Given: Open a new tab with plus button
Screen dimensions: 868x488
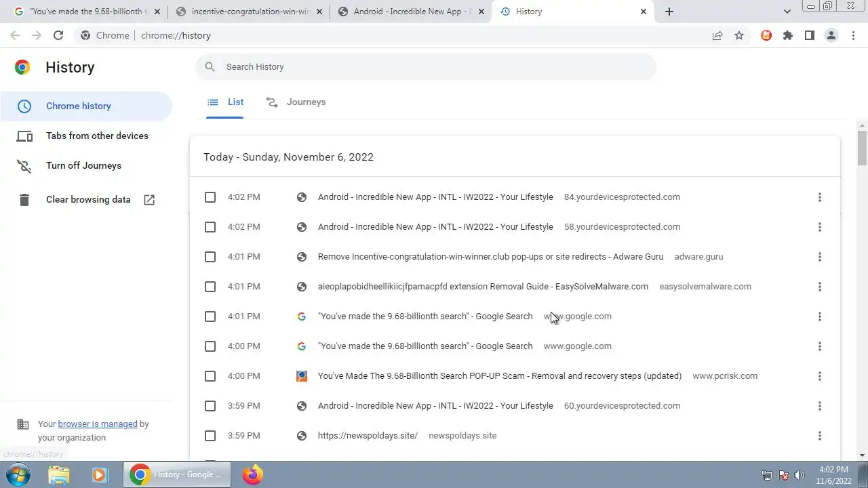Looking at the screenshot, I should pos(669,12).
